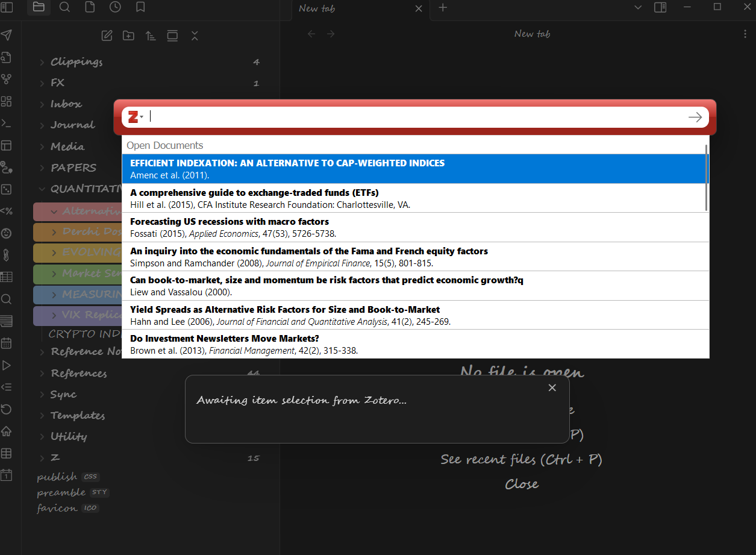The image size is (756, 555).
Task: Click the play triangle ribbon icon
Action: 6,365
